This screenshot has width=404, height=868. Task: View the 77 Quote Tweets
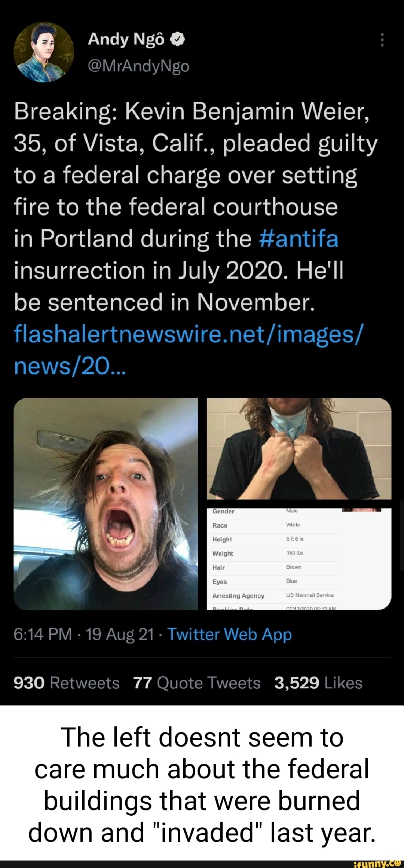pyautogui.click(x=197, y=683)
